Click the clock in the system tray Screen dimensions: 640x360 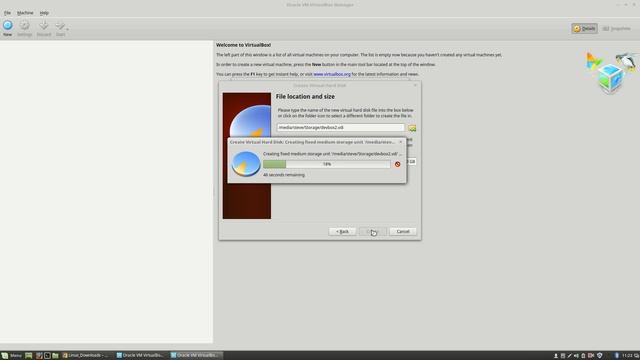coord(627,356)
